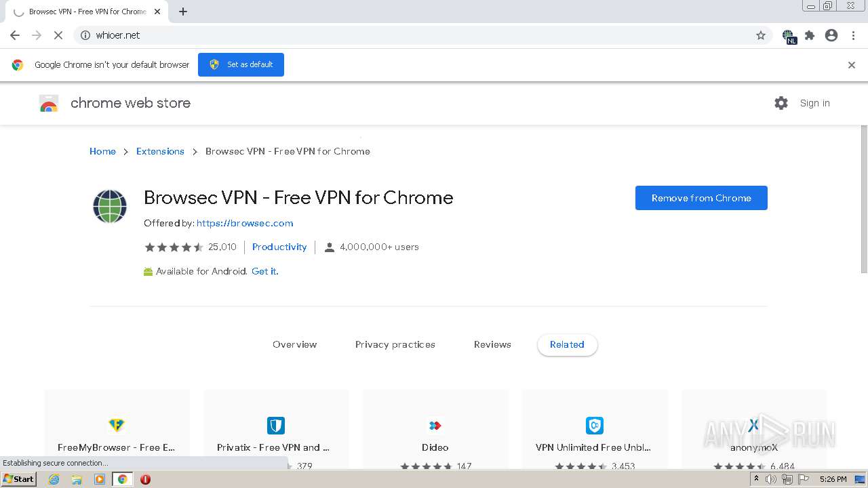Show hidden system tray icons
Viewport: 868px width, 488px height.
pos(756,479)
